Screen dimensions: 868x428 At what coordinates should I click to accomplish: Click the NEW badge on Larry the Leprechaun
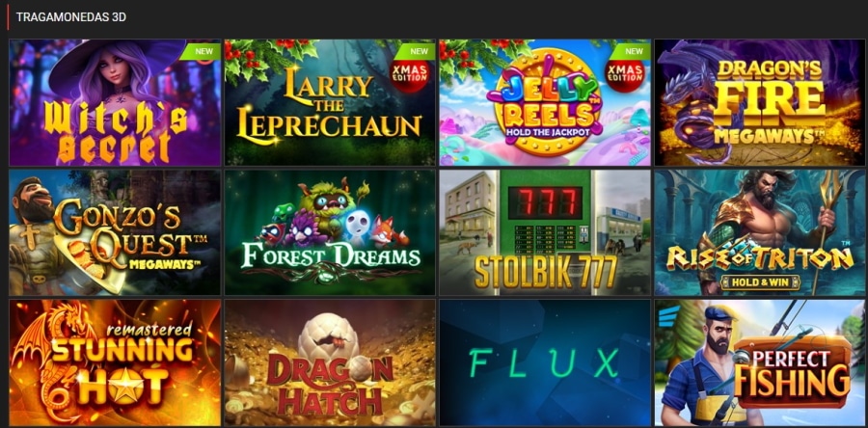pyautogui.click(x=418, y=51)
